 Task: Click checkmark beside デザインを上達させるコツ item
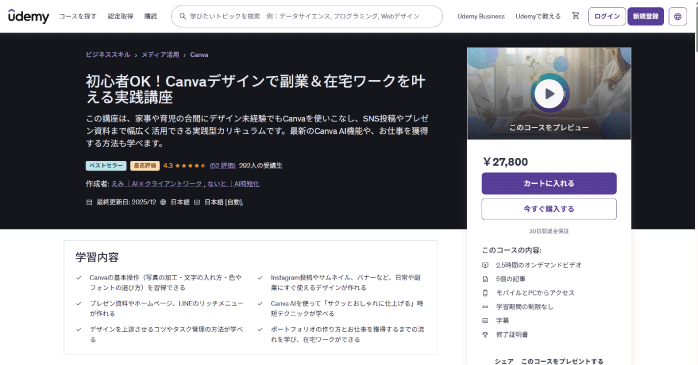pos(79,329)
